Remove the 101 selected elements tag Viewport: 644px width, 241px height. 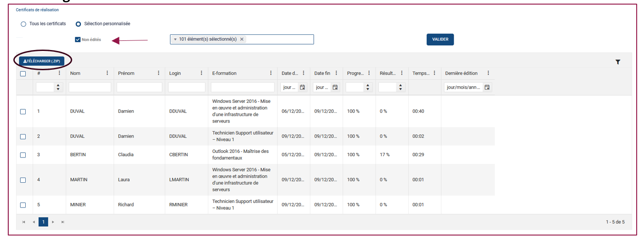pyautogui.click(x=242, y=39)
